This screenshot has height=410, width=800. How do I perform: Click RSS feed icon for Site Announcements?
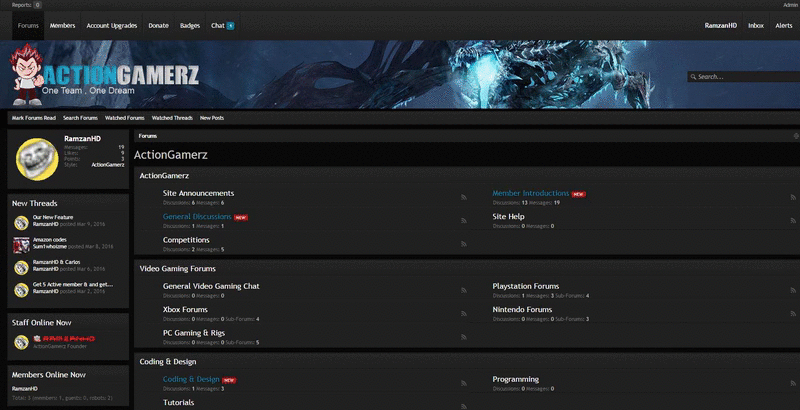click(463, 197)
